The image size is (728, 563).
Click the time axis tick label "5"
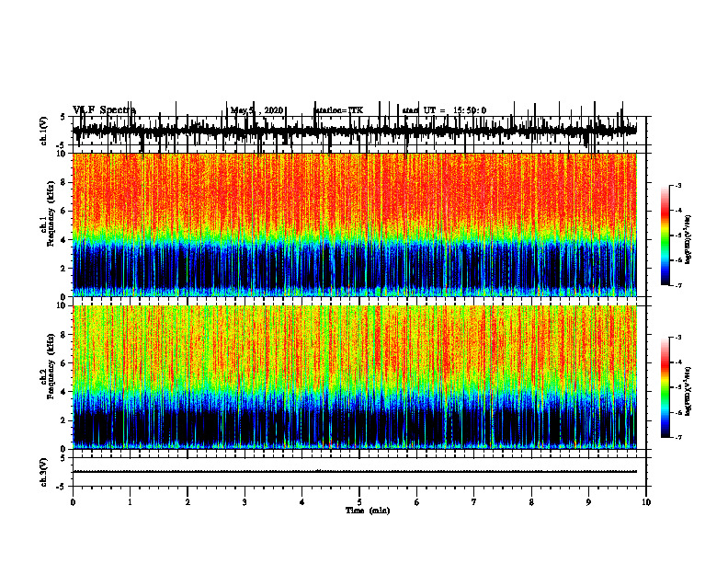point(359,502)
